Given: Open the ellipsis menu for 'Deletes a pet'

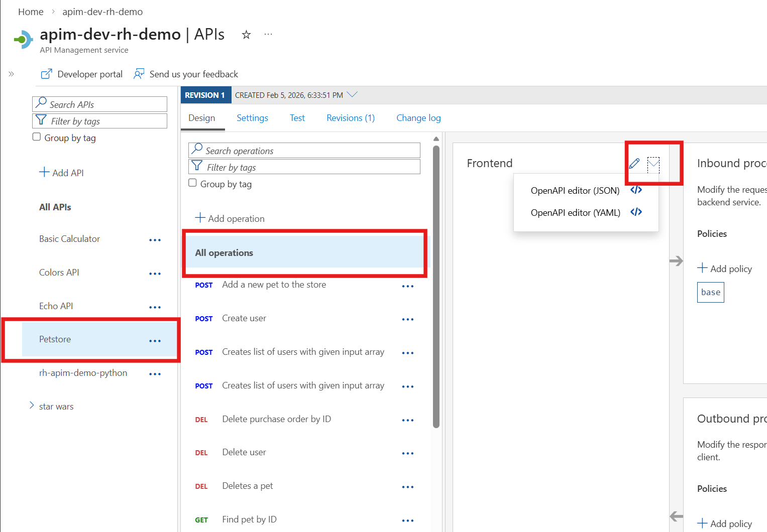Looking at the screenshot, I should pos(408,486).
